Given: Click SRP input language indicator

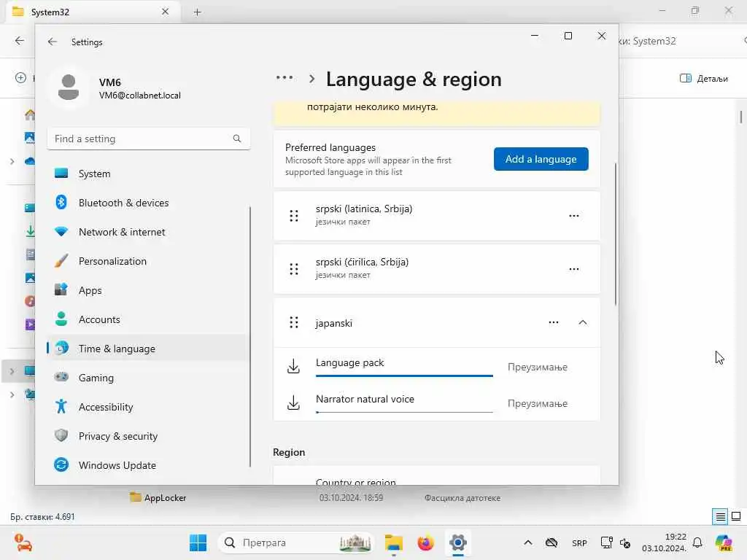Looking at the screenshot, I should point(579,542).
